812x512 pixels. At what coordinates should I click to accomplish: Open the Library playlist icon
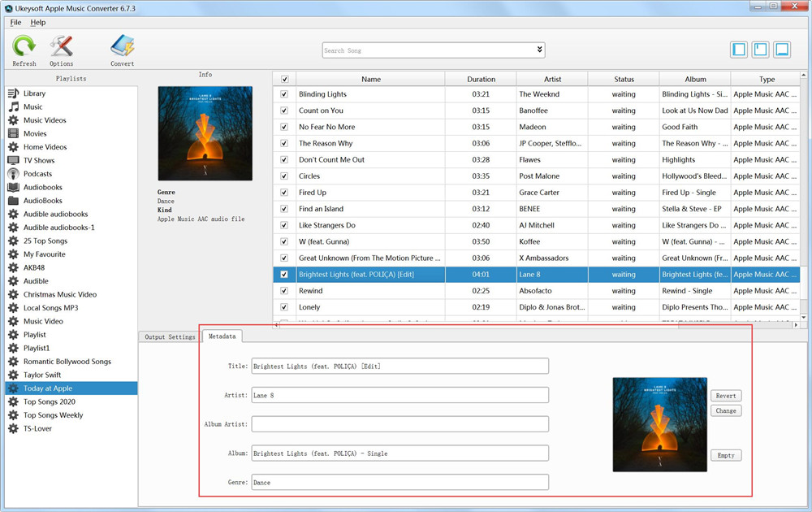tap(14, 93)
